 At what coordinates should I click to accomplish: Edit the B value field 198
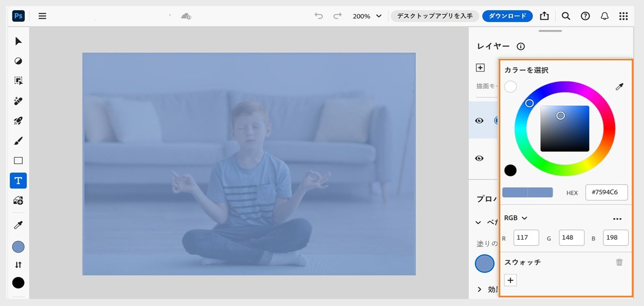[616, 238]
